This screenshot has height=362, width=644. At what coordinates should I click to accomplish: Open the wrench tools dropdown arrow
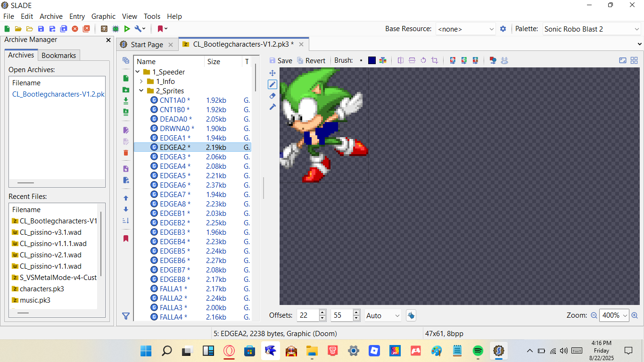(144, 29)
